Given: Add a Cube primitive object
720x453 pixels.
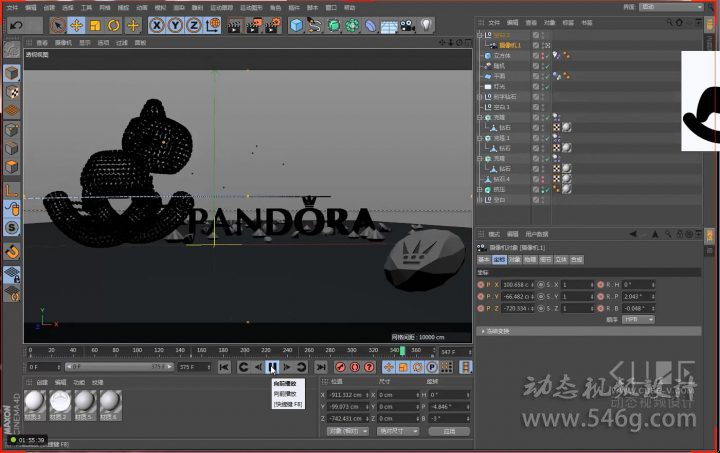Looking at the screenshot, I should pyautogui.click(x=297, y=25).
